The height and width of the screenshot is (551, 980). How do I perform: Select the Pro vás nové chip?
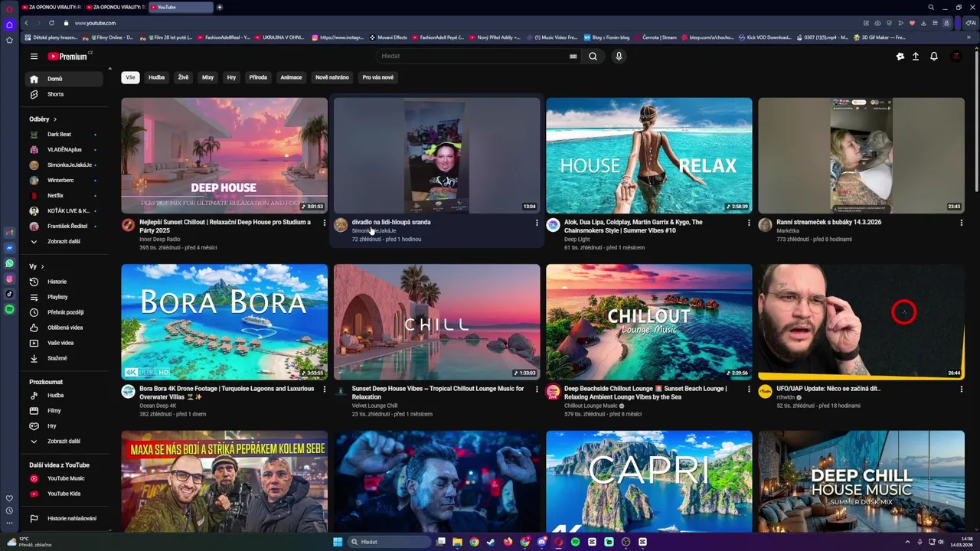click(378, 77)
